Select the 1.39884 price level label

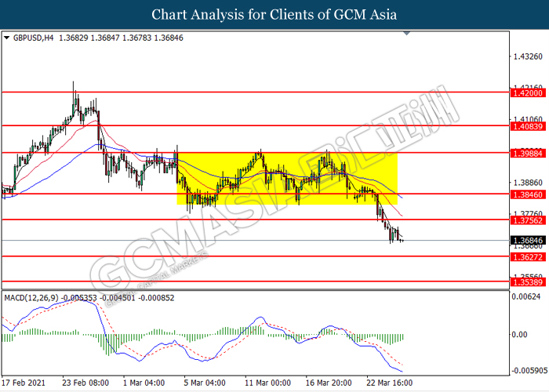pos(528,154)
